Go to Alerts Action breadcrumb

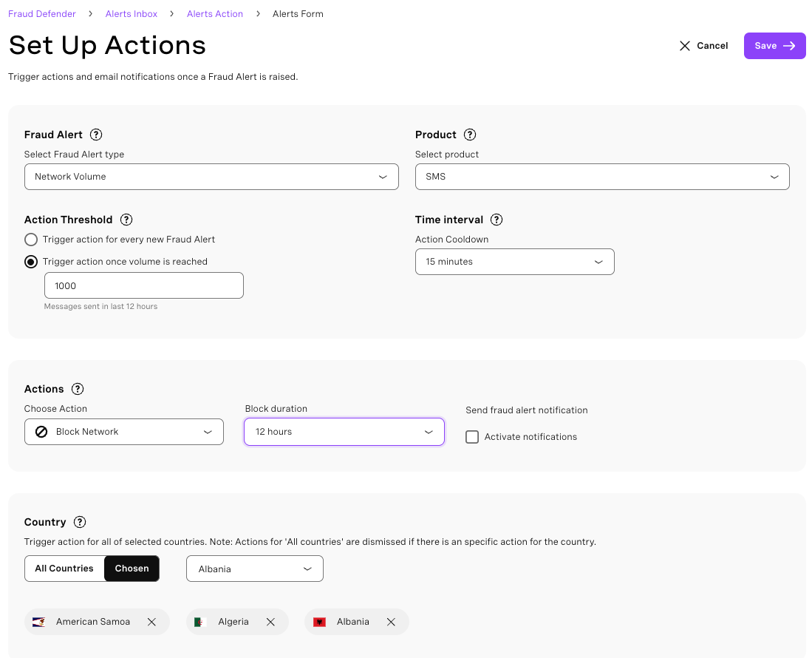click(215, 14)
